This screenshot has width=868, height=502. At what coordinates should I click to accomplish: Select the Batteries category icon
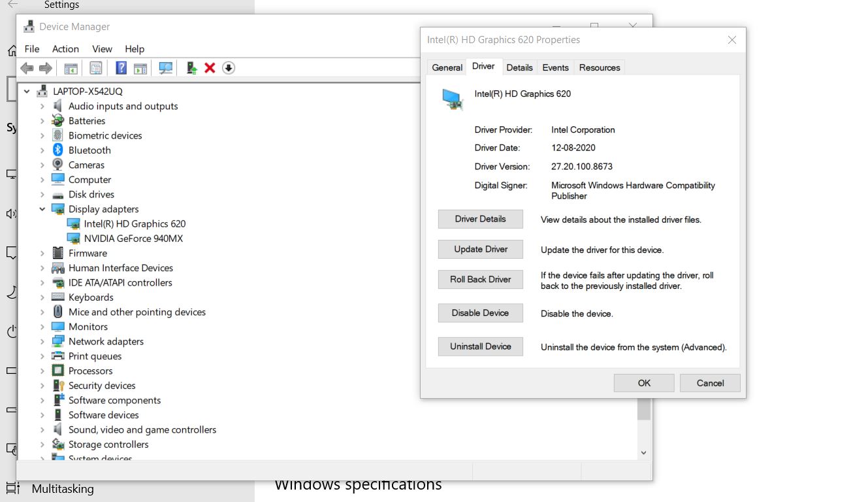(58, 120)
